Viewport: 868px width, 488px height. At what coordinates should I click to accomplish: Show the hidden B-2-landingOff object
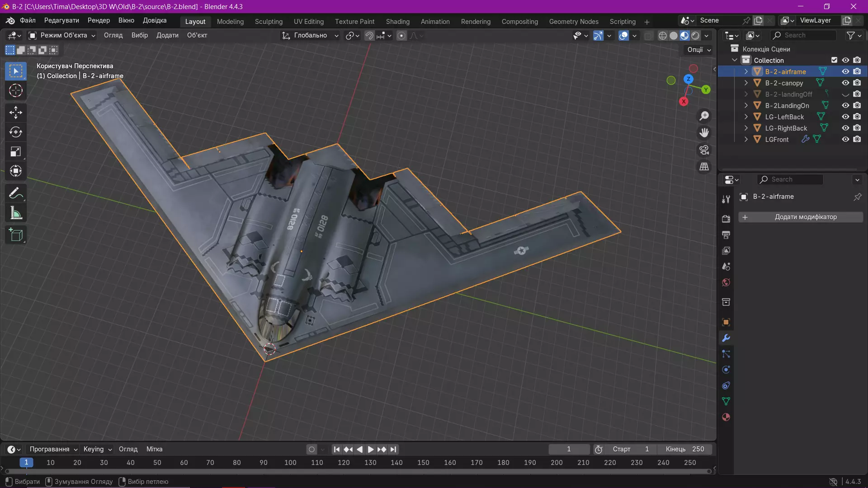click(x=845, y=94)
